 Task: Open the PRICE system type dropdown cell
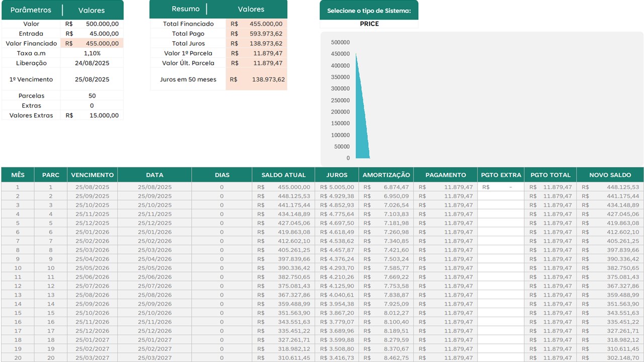(x=369, y=24)
